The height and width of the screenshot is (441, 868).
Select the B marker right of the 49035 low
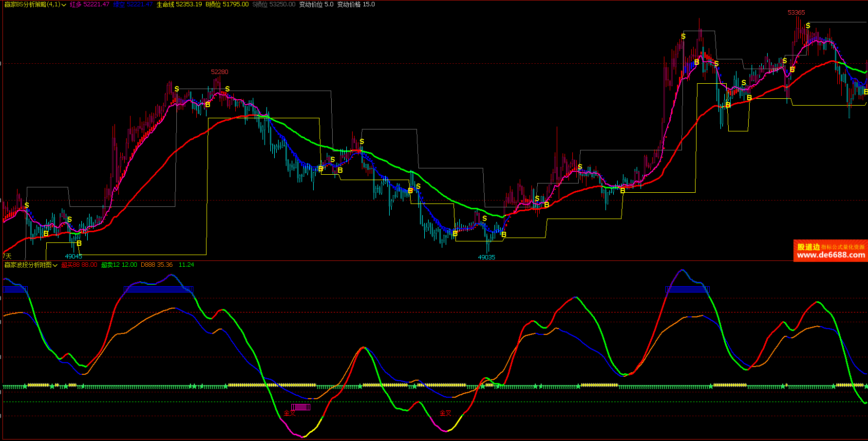[x=504, y=235]
